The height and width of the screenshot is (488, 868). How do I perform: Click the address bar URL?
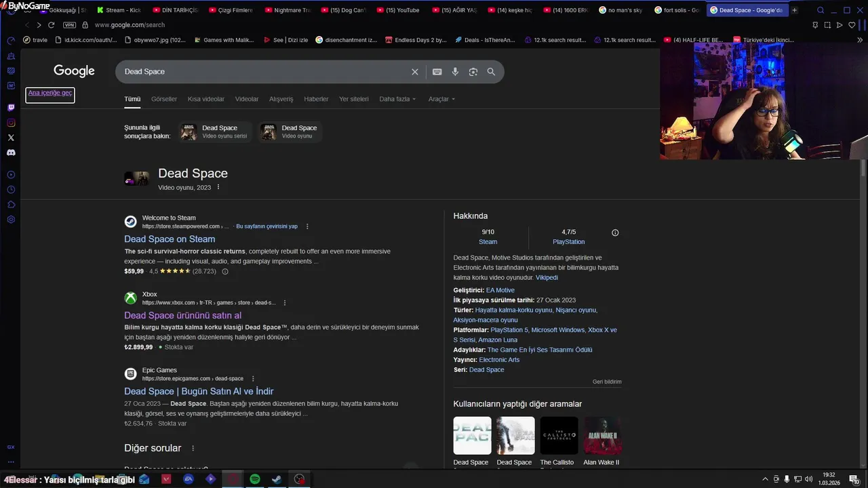tap(130, 25)
